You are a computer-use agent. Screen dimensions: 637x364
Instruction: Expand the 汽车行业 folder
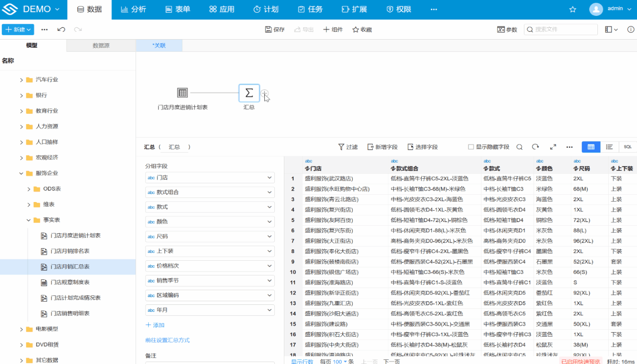point(21,80)
